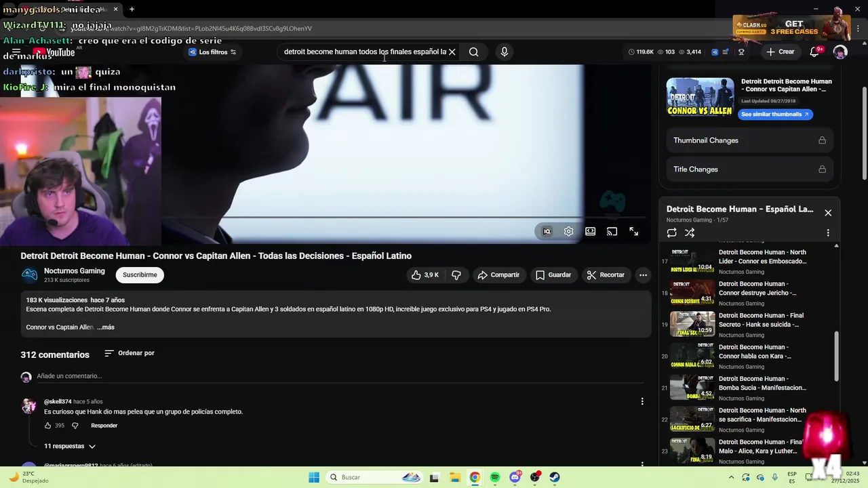
Task: Expand the 11 respuestas replies
Action: 70,447
